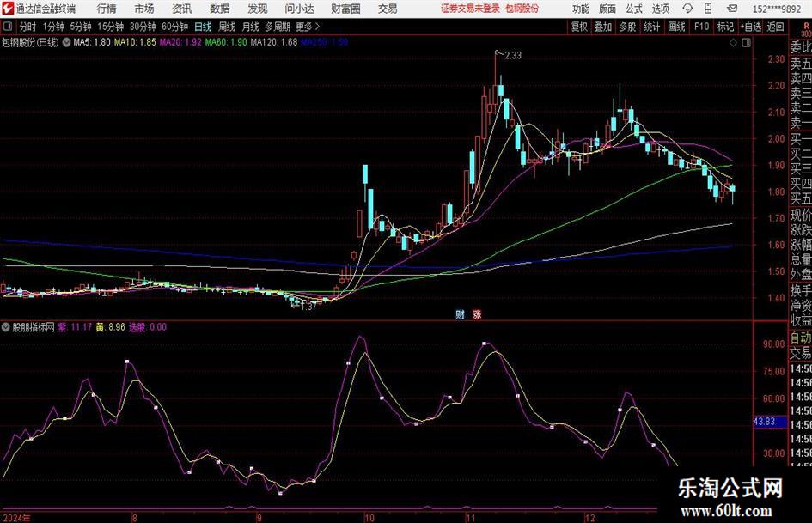Click the Tongdaxin red logo icon
The width and height of the screenshot is (812, 523).
point(7,9)
